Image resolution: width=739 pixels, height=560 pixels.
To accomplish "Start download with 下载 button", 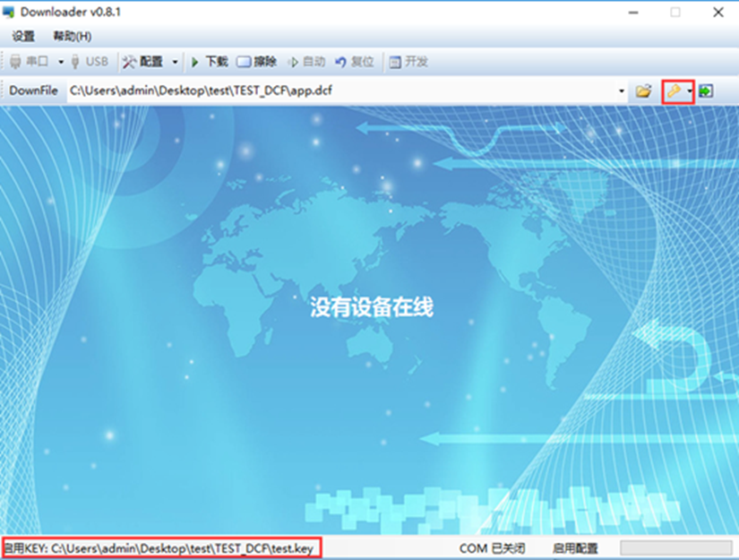I will coord(210,62).
